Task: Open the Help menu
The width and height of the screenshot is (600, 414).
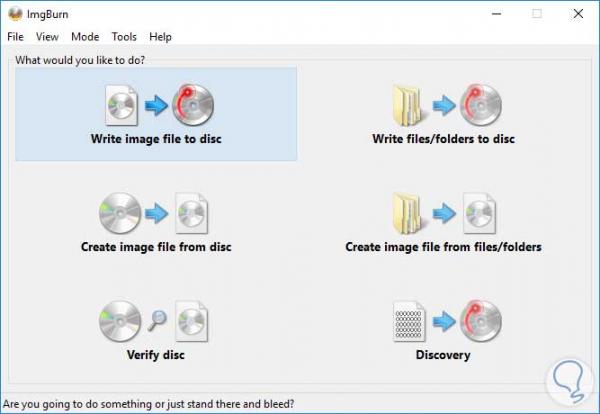Action: click(160, 37)
